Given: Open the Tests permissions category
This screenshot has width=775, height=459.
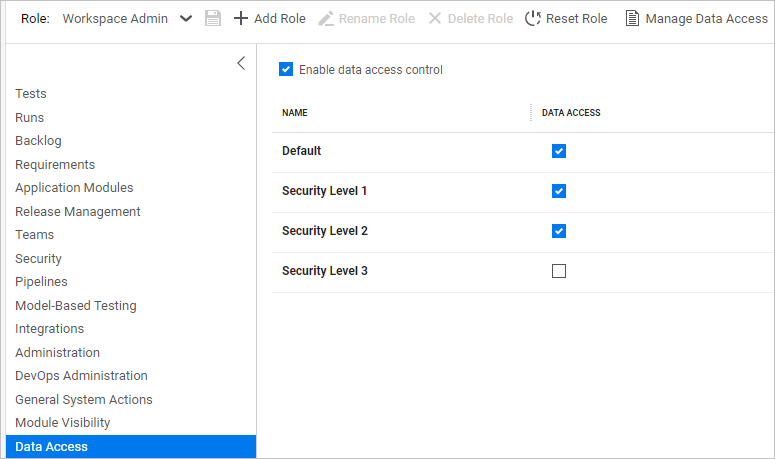Looking at the screenshot, I should [x=31, y=94].
